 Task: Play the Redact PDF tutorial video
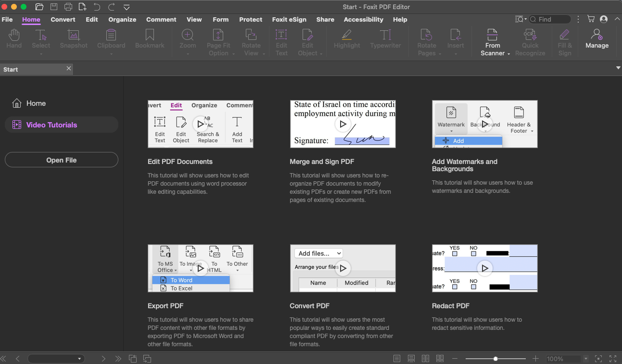point(484,268)
